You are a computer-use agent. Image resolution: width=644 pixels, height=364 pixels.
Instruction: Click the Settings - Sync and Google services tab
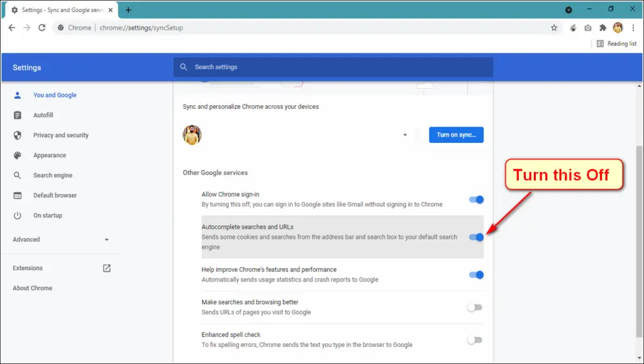point(61,10)
